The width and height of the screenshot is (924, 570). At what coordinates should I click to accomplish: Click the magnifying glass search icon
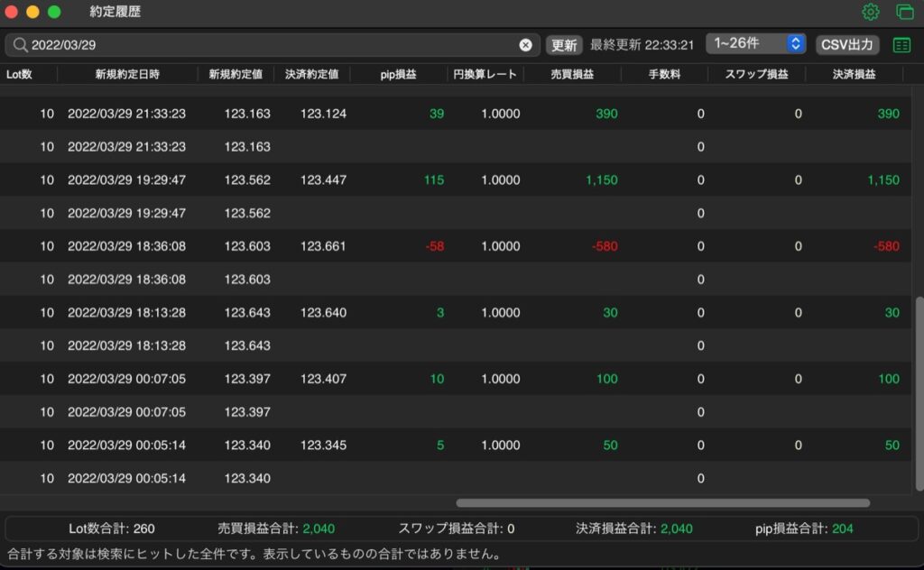coord(20,45)
